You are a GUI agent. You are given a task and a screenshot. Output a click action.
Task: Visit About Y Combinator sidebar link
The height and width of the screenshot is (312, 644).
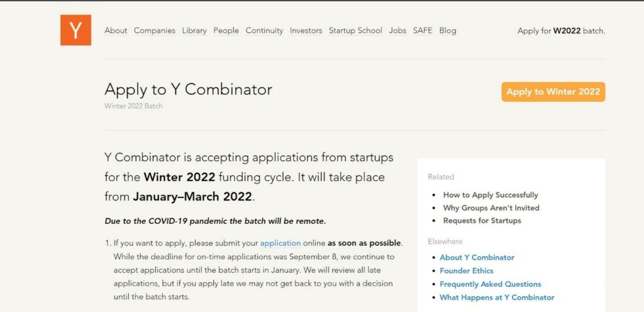coord(477,257)
